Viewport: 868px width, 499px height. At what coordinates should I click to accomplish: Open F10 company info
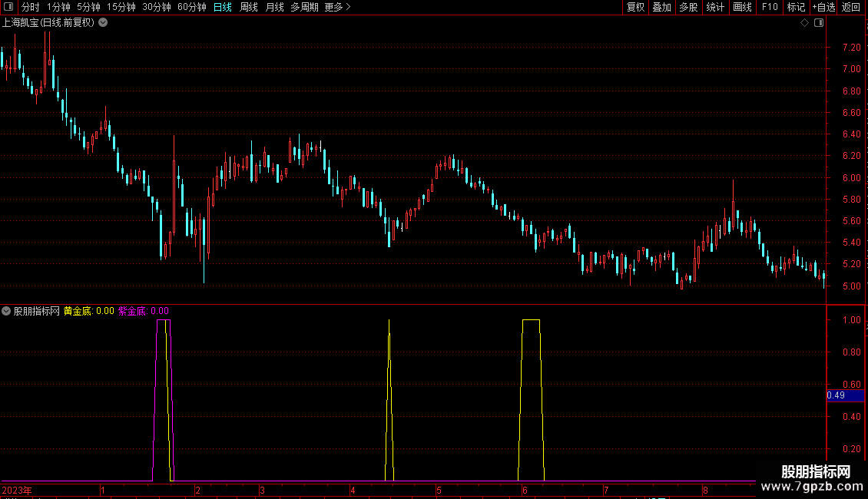point(770,7)
